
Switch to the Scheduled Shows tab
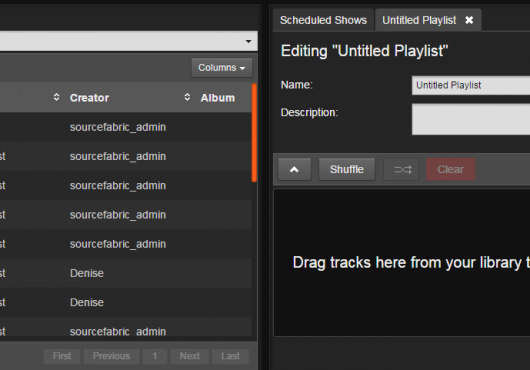coord(323,20)
